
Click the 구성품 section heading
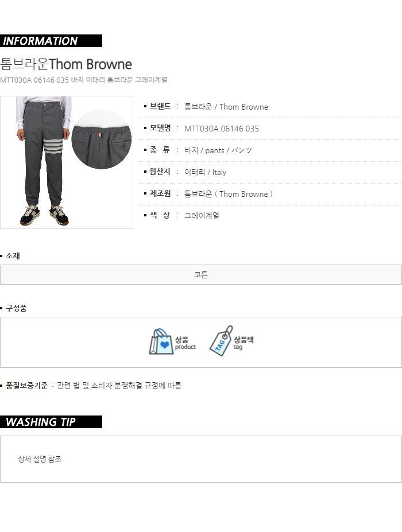coord(16,308)
